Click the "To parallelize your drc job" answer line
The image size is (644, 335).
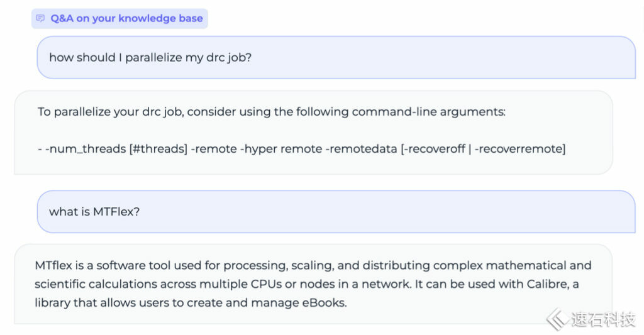[x=111, y=112]
